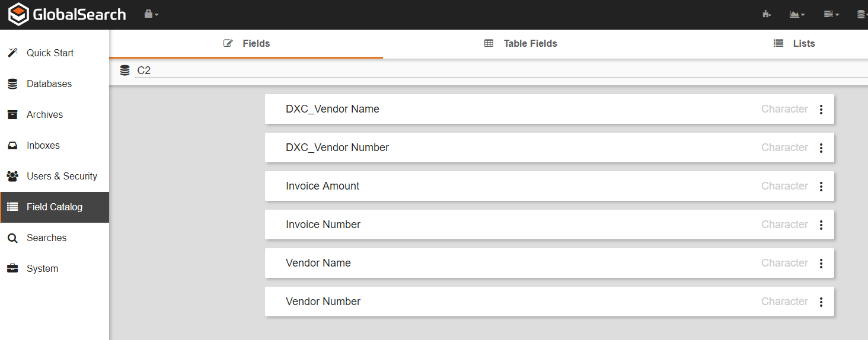
Task: Click the puzzle piece extensions icon
Action: click(x=767, y=14)
